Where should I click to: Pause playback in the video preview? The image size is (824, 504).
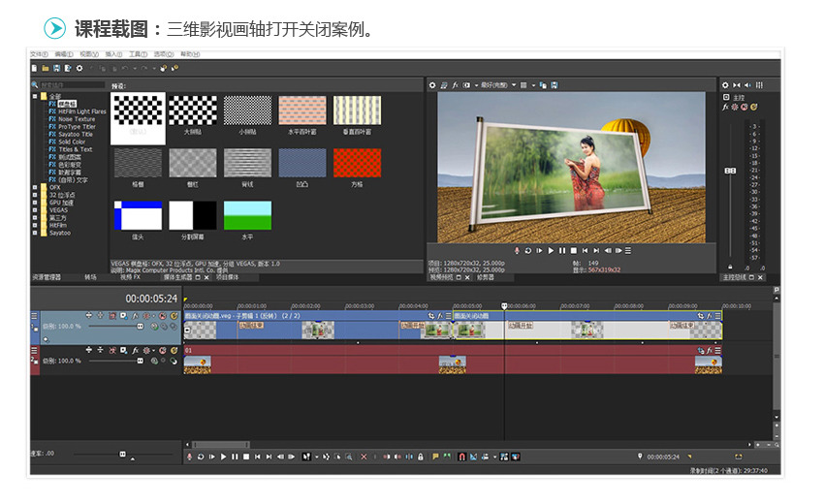(562, 251)
